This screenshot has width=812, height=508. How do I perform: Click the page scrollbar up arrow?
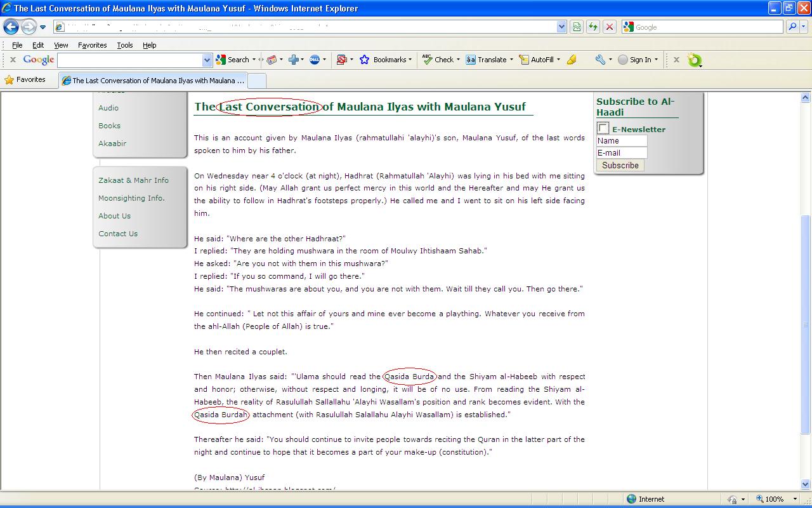click(806, 98)
